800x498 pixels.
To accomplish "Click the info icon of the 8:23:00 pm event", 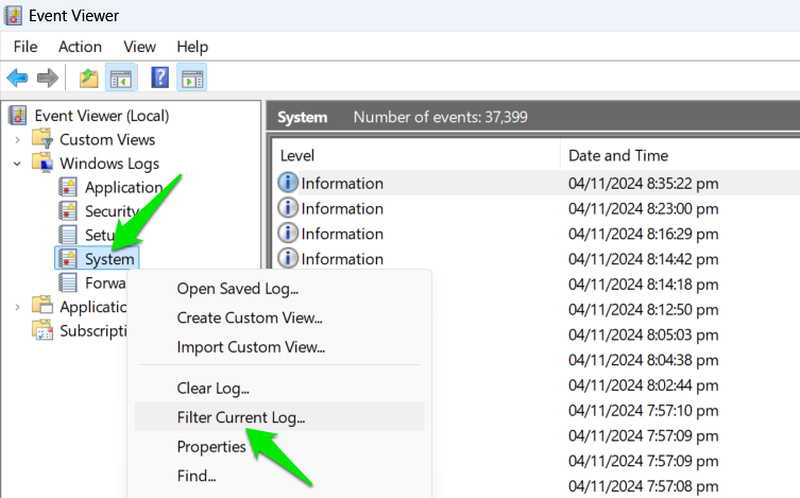I will coord(288,208).
